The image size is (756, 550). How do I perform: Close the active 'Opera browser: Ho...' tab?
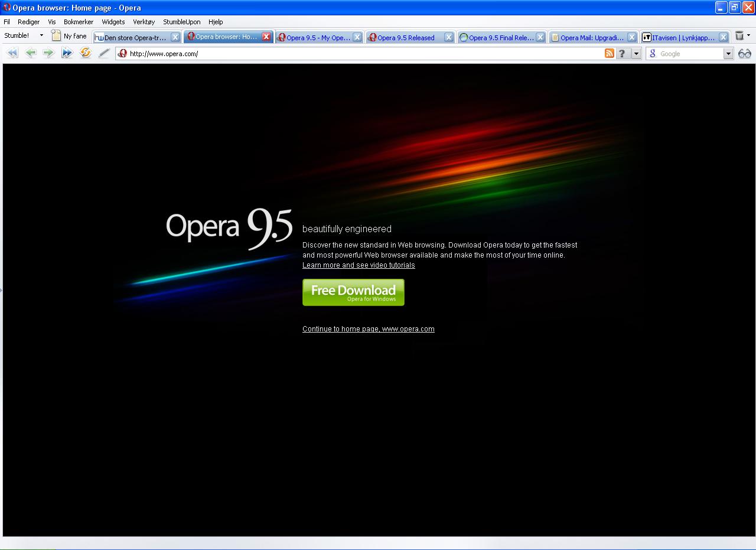266,37
